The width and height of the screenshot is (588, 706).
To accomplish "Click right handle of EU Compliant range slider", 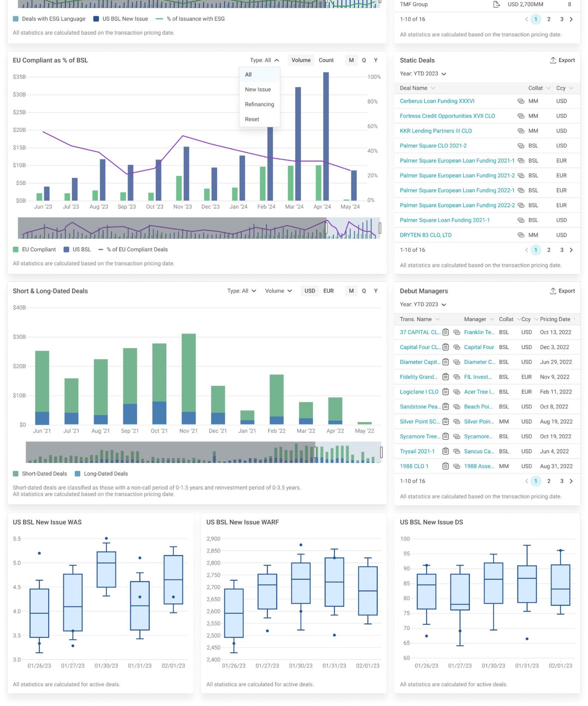I will pyautogui.click(x=380, y=228).
